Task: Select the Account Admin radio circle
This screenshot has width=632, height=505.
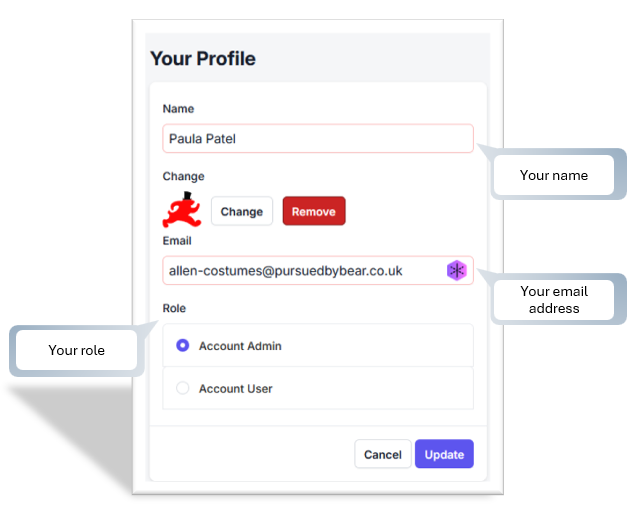Action: pos(183,346)
